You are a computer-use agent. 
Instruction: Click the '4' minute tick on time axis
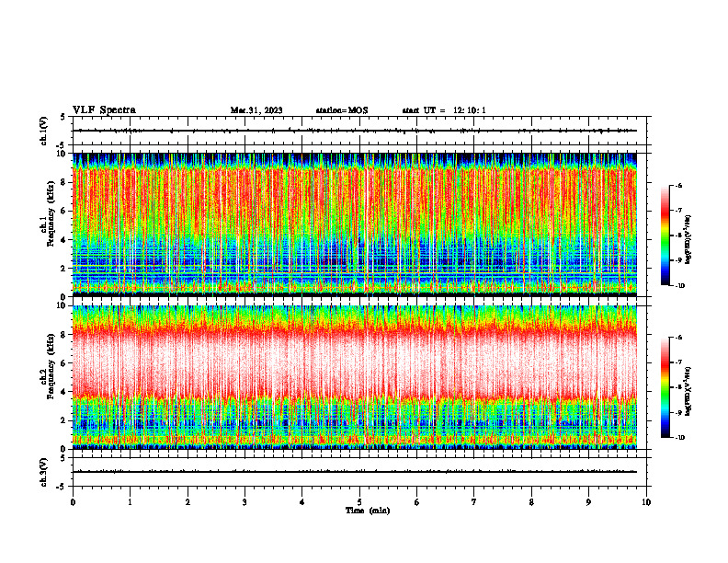[302, 502]
